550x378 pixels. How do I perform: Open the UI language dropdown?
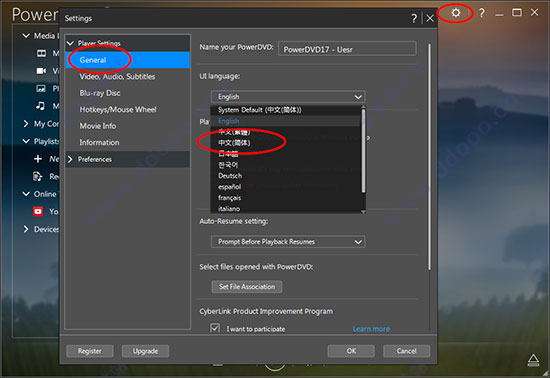click(x=288, y=96)
